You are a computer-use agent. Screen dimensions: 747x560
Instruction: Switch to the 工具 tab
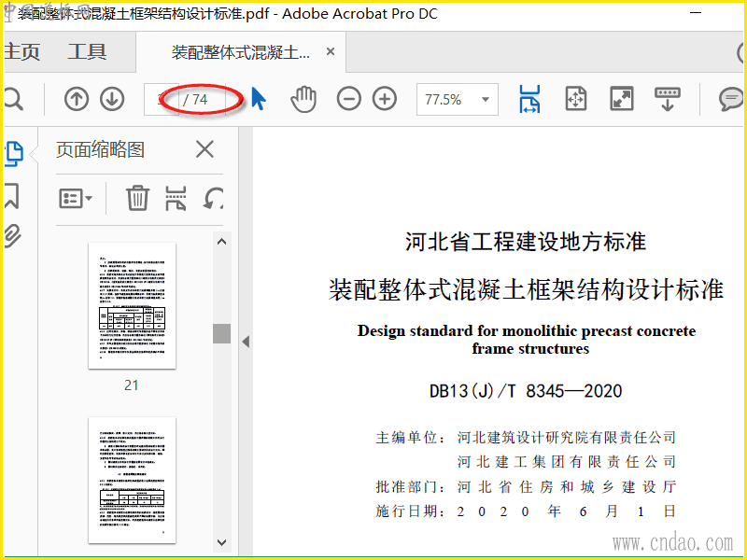pyautogui.click(x=87, y=51)
